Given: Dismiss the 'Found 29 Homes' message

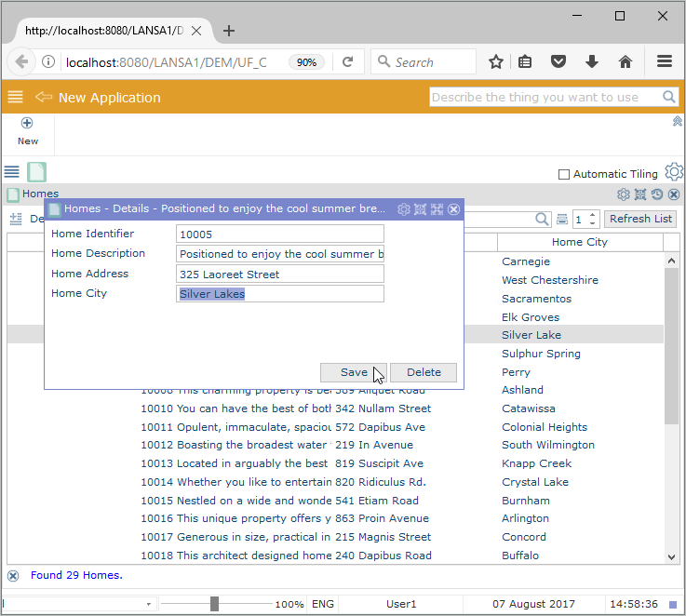Looking at the screenshot, I should point(13,576).
